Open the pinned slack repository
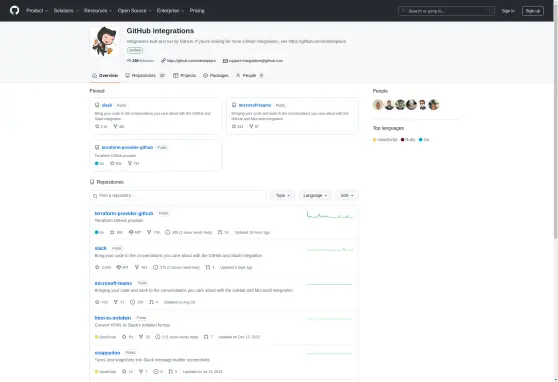558x382 pixels. (x=107, y=105)
